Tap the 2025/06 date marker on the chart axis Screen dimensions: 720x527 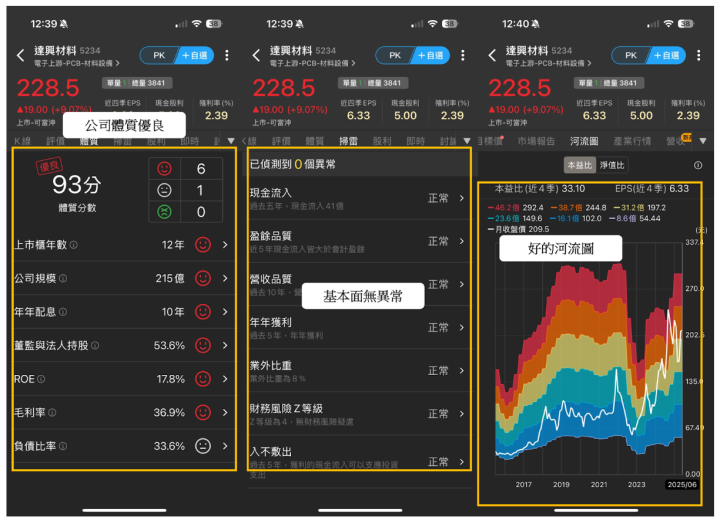682,485
